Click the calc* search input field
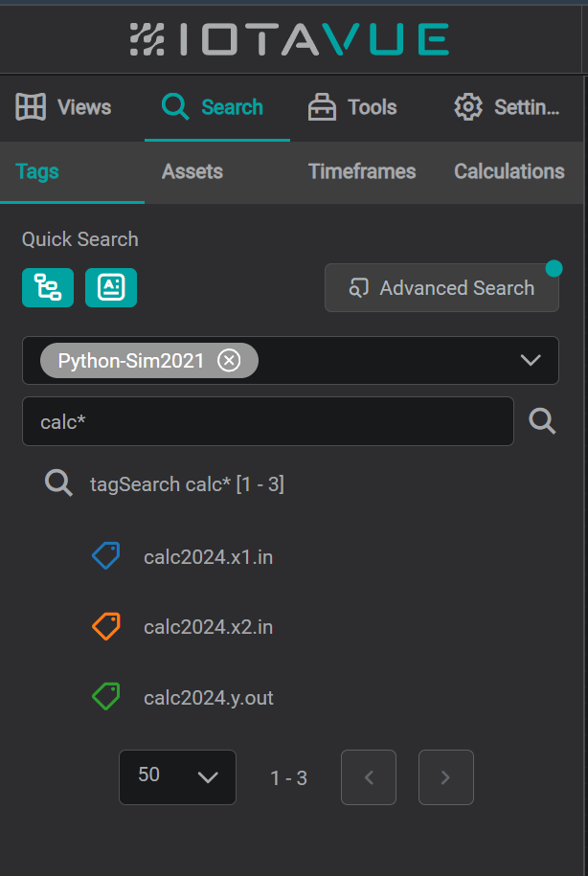The image size is (588, 876). [268, 421]
